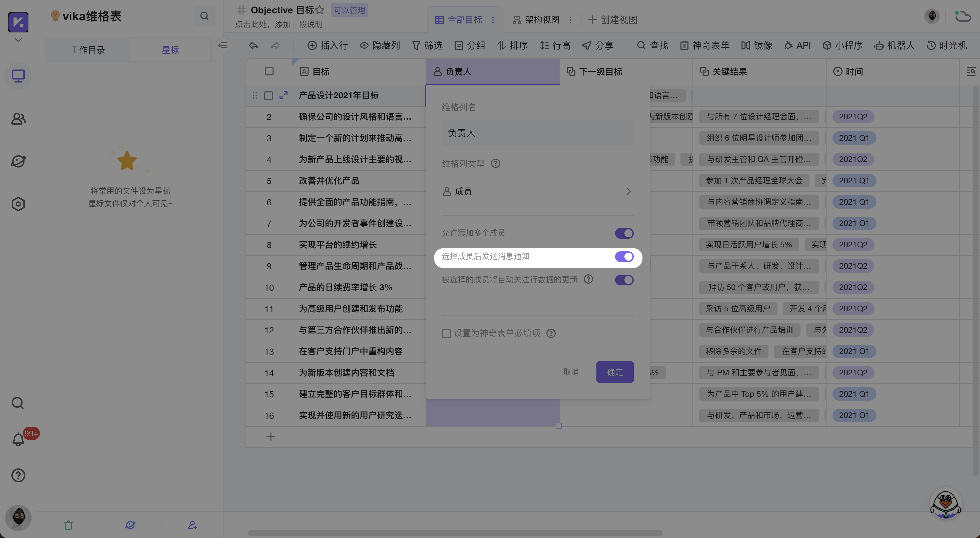
Task: Open 全部目标 view options menu dots
Action: coord(493,20)
